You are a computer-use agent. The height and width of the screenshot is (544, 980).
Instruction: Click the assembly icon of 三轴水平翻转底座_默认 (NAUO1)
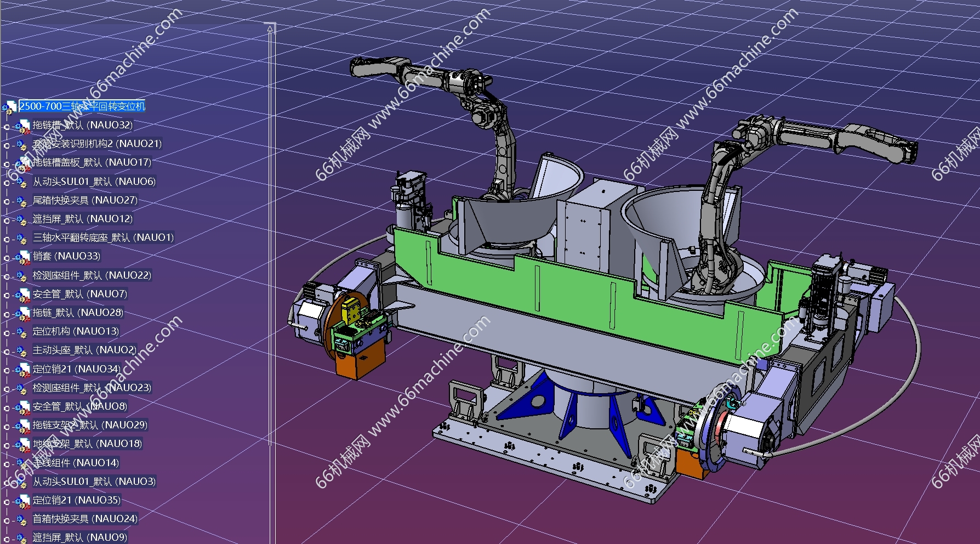click(x=22, y=239)
